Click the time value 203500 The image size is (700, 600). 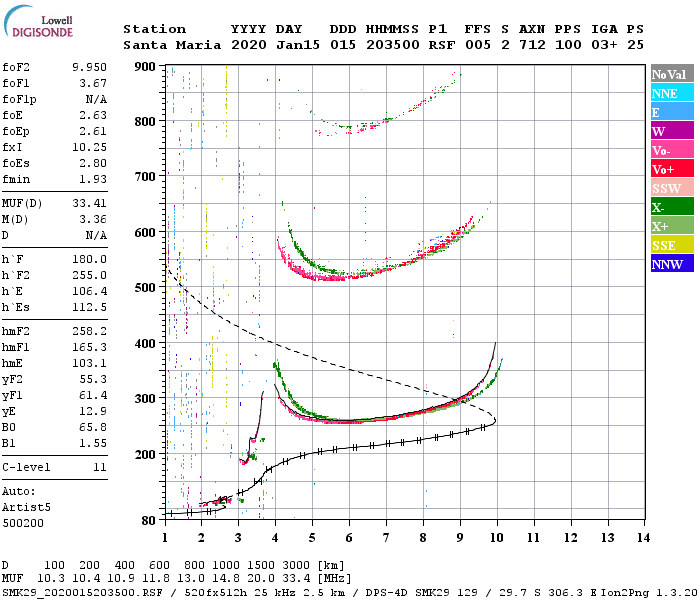point(393,45)
